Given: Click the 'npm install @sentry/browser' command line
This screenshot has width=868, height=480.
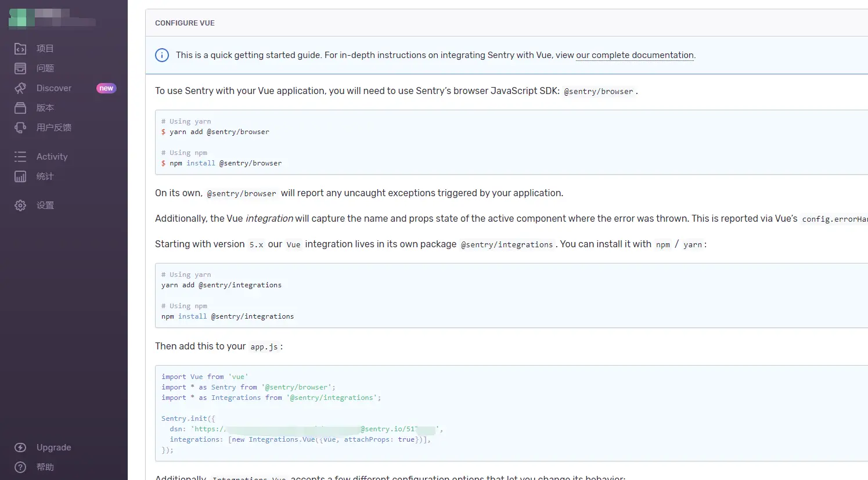Looking at the screenshot, I should pos(222,163).
